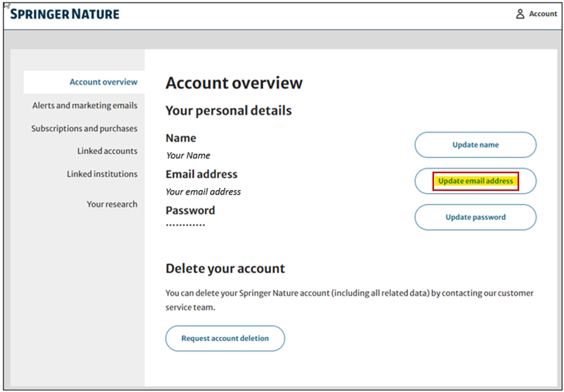Click the Delete your account heading
This screenshot has height=392, width=564.
pyautogui.click(x=225, y=269)
